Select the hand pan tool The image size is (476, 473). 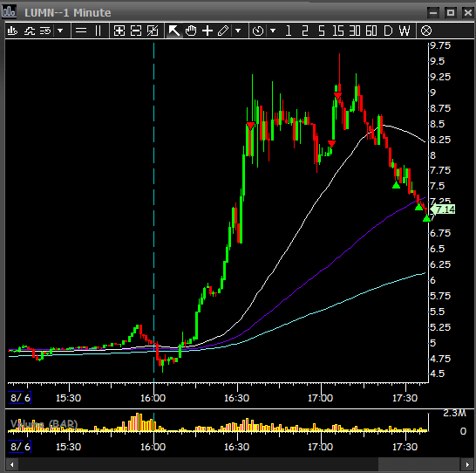pos(191,31)
